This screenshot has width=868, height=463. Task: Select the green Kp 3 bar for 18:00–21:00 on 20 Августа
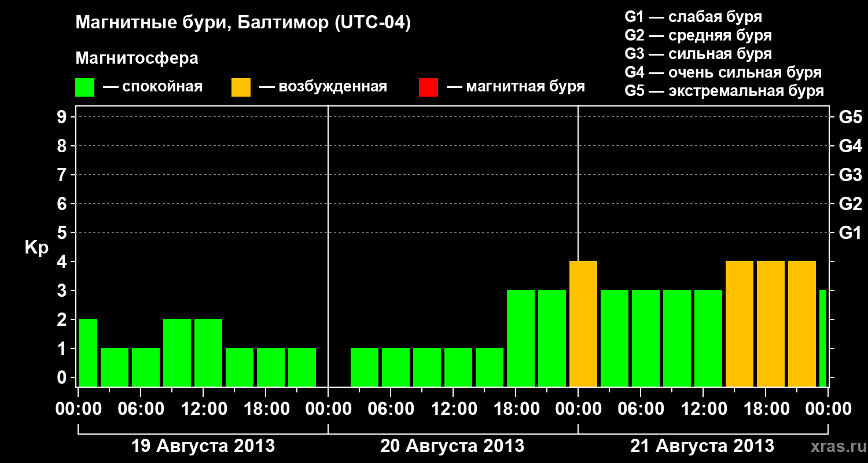coord(521,339)
